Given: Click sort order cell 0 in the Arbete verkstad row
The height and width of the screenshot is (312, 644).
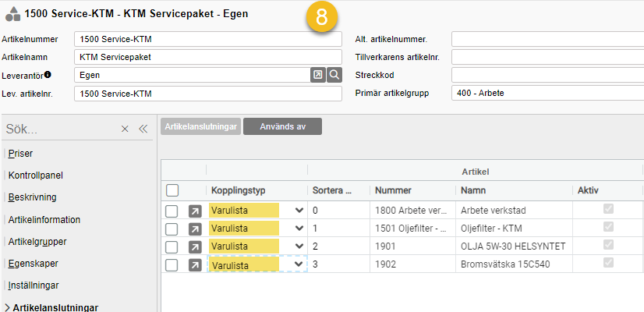Looking at the screenshot, I should point(339,211).
